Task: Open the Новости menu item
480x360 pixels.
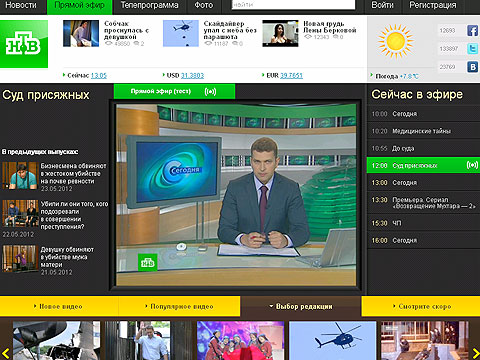Action: click(21, 5)
